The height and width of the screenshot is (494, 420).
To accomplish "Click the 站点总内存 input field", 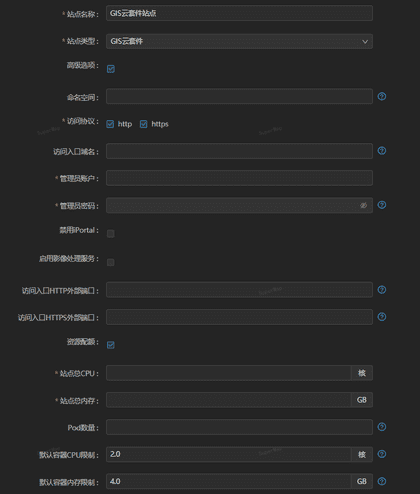I will 228,400.
